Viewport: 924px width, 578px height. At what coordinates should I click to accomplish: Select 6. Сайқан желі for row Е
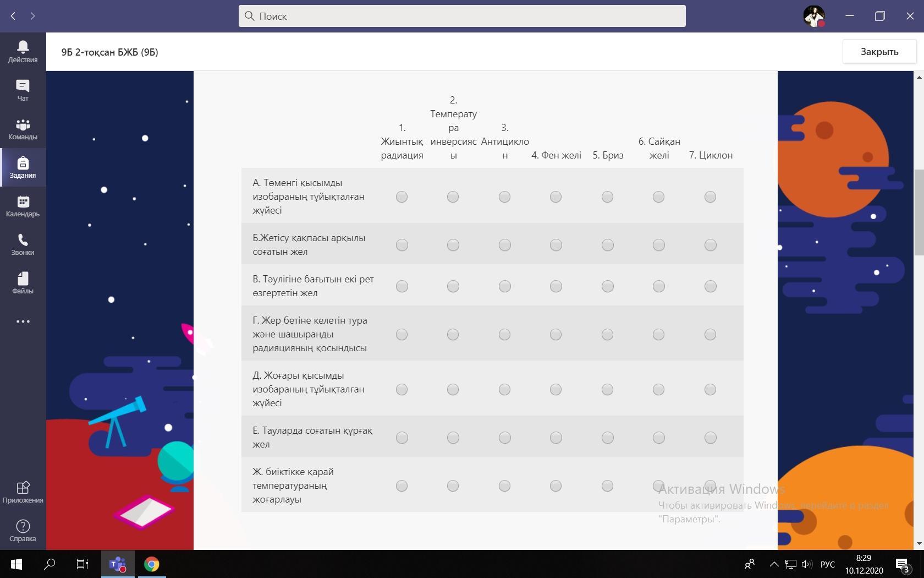pyautogui.click(x=658, y=438)
